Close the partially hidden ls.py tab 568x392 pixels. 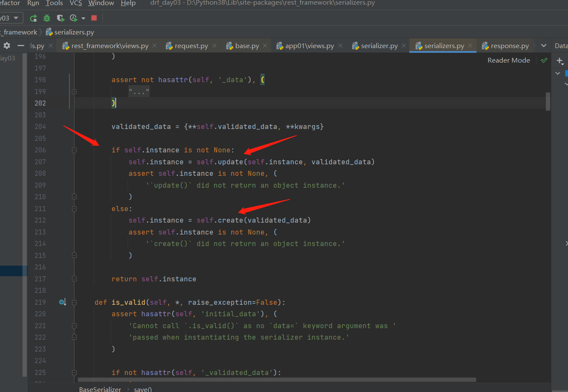pyautogui.click(x=50, y=46)
